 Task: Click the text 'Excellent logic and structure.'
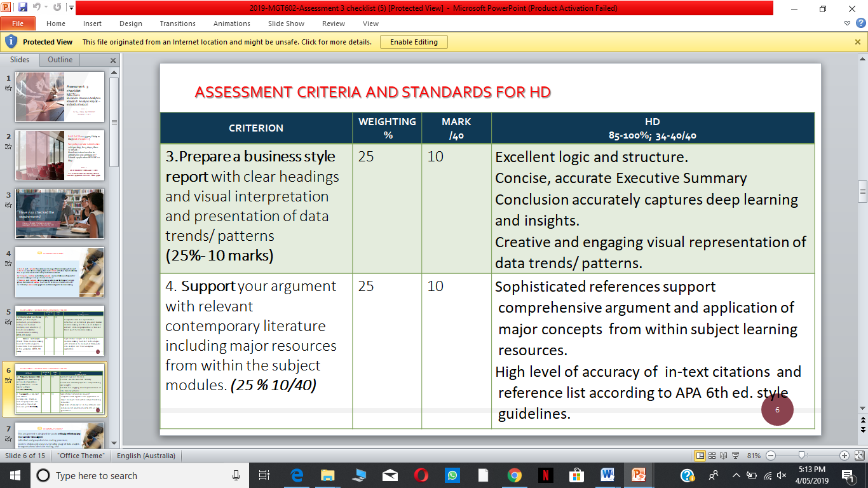click(592, 157)
